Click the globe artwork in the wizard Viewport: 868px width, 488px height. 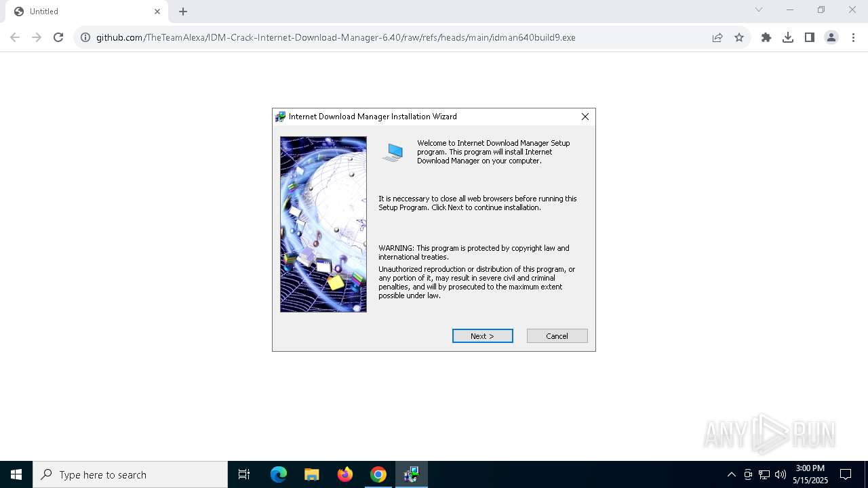coord(323,224)
